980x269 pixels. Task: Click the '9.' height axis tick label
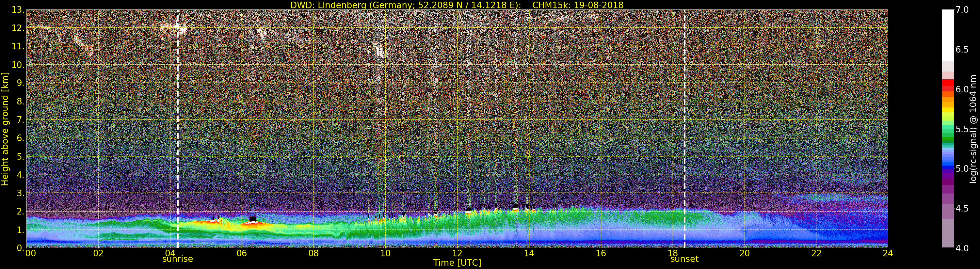click(x=21, y=83)
